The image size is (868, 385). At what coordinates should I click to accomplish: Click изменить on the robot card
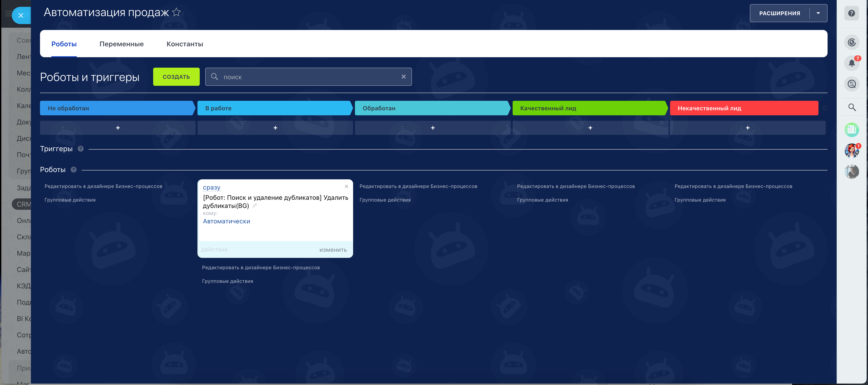coord(333,250)
